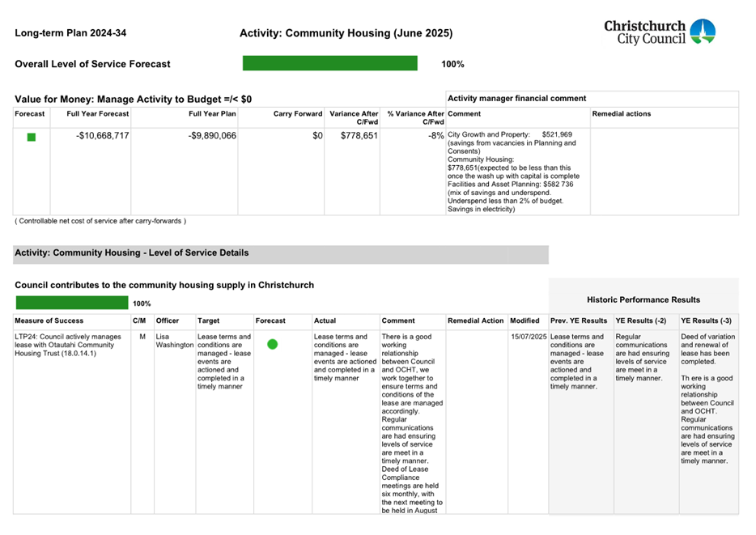Click the Prev. YE Results column header
Image resolution: width=756 pixels, height=535 pixels.
pyautogui.click(x=578, y=321)
